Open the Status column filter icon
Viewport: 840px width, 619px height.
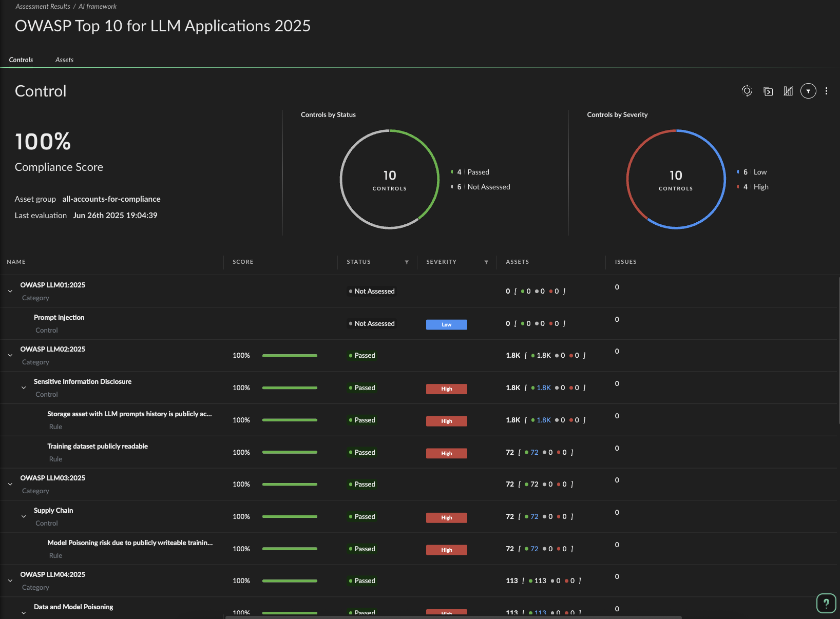(407, 262)
